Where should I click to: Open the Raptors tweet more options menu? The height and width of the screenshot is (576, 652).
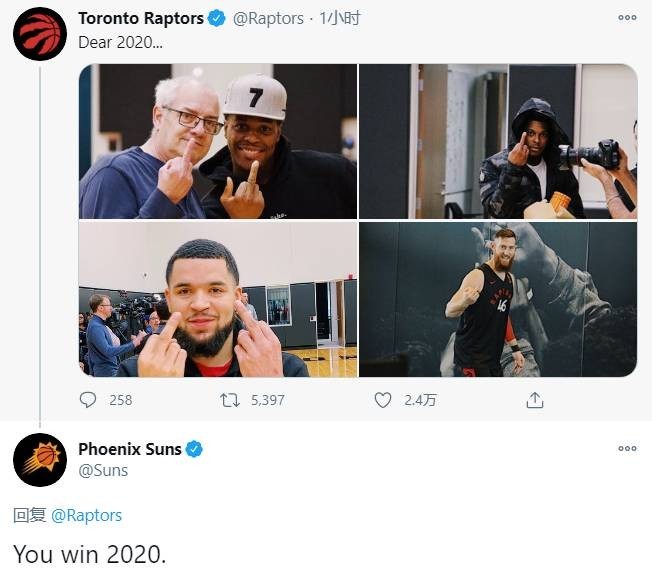pyautogui.click(x=627, y=18)
